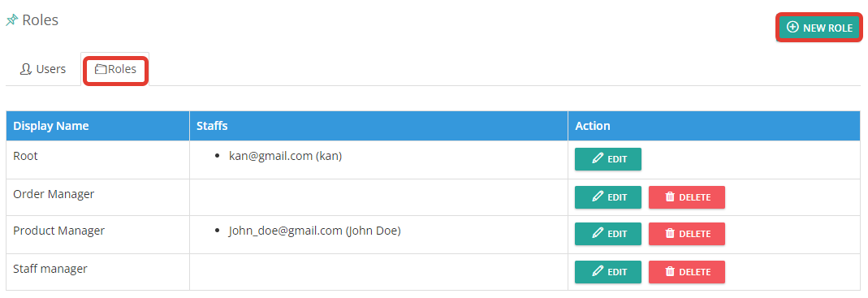Click the user icon on Users tab

(x=25, y=69)
